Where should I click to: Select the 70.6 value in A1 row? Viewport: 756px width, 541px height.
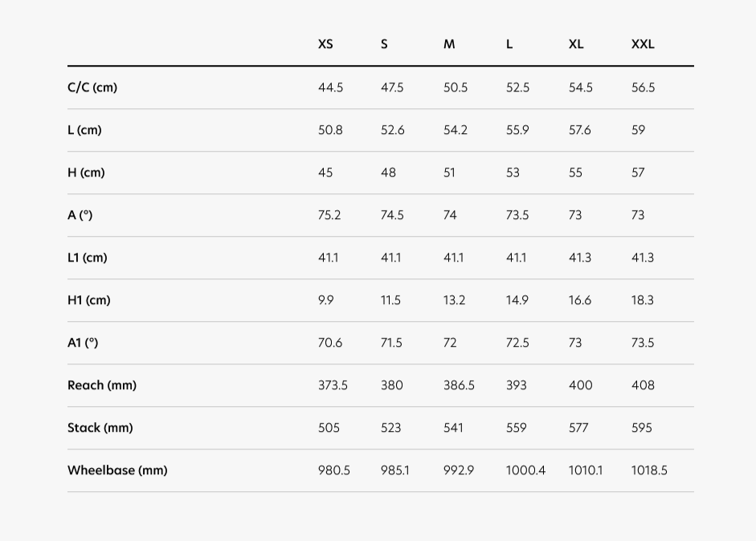coord(330,343)
